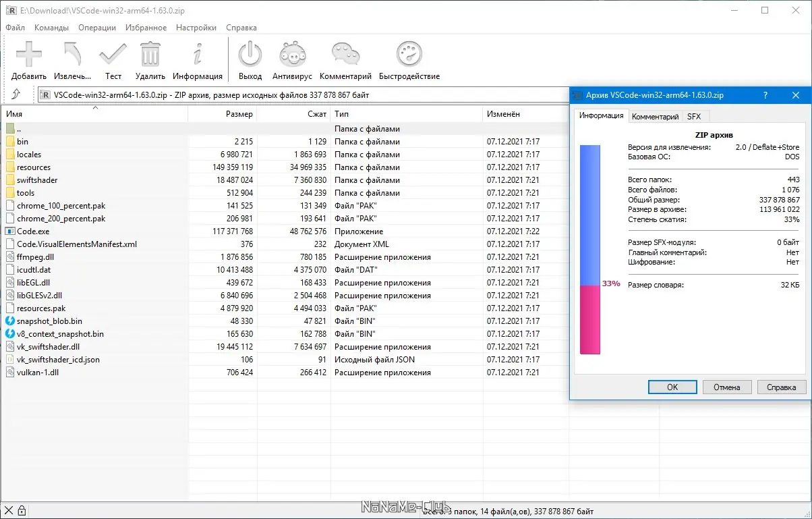Select the vk_swiftshader.dll file name

point(48,347)
